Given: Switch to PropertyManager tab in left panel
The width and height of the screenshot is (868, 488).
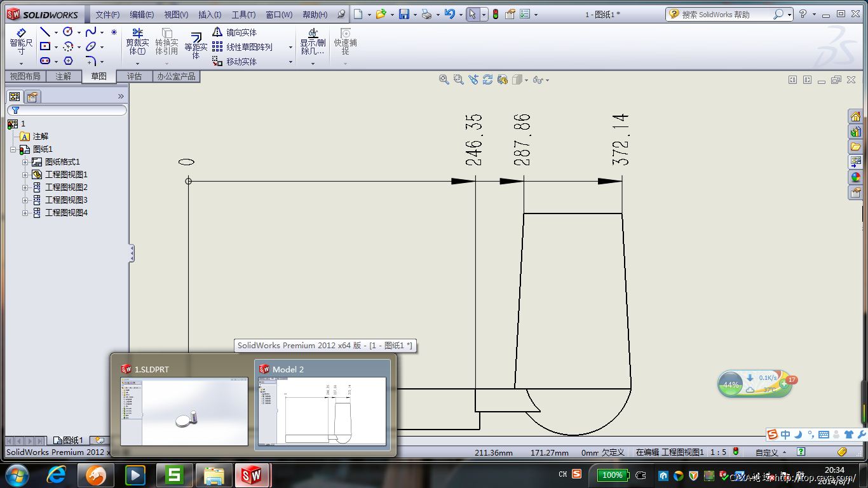Looking at the screenshot, I should pos(32,97).
